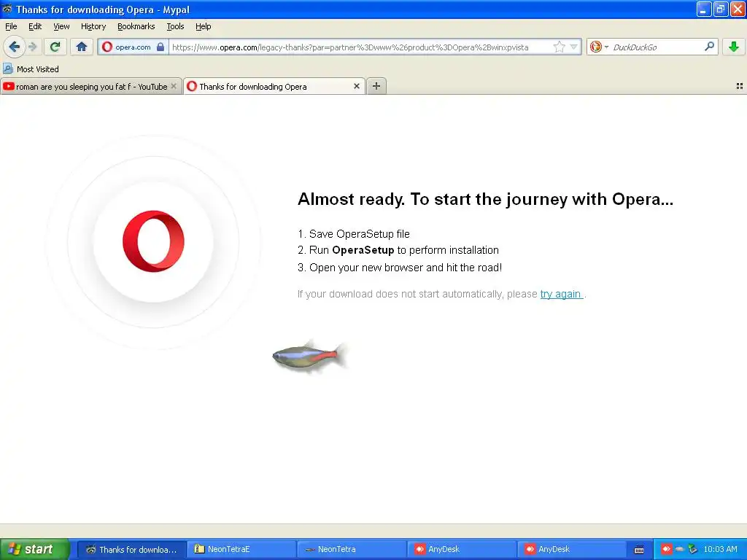Open the first AnyDesk taskbar window
This screenshot has height=560, width=747.
(462, 550)
